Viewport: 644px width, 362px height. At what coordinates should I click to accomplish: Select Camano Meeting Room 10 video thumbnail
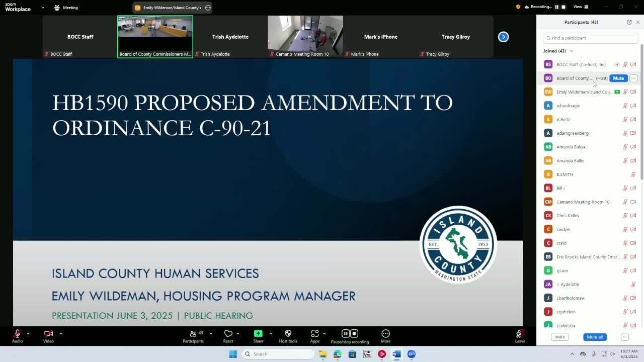pyautogui.click(x=305, y=37)
